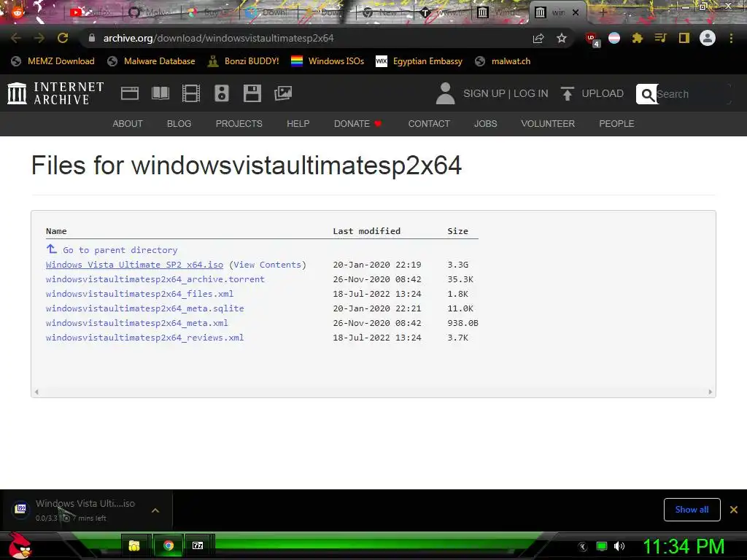Screen dimensions: 747x560
Task: Bookmark this page with the star icon
Action: (562, 38)
